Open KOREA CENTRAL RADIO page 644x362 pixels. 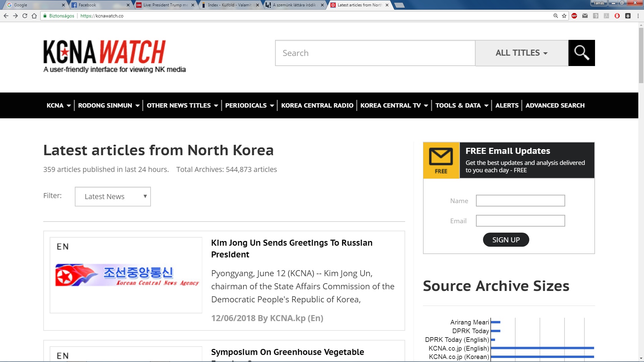(x=317, y=105)
